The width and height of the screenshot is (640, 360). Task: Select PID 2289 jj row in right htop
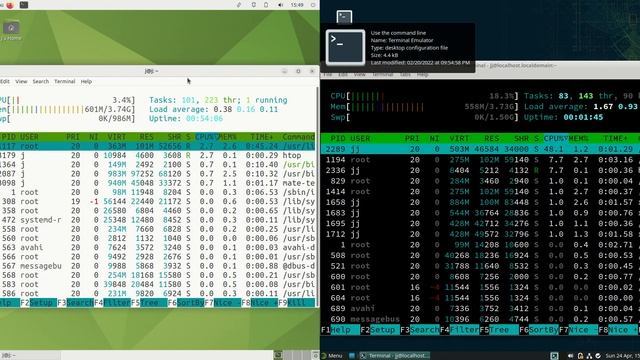[x=480, y=149]
